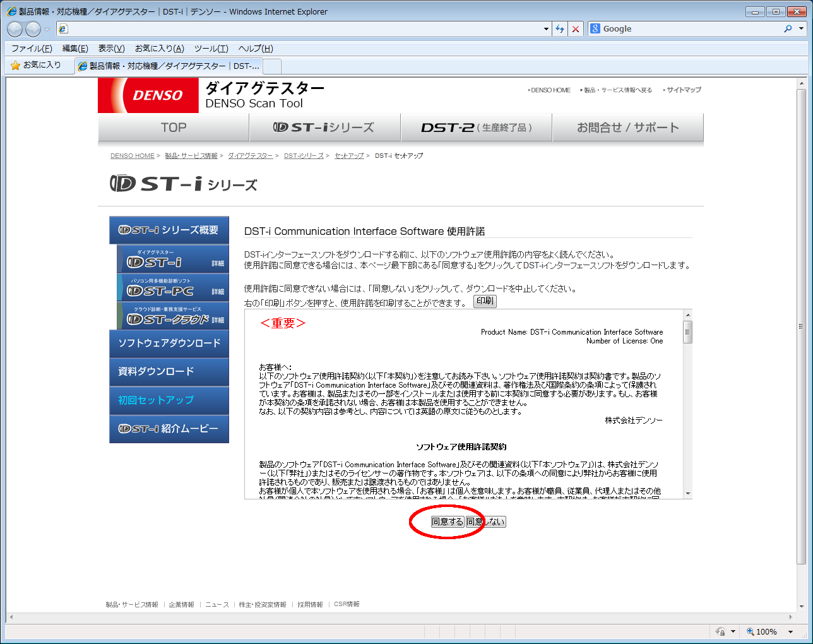Open the security zone dropdown arrow in status bar
This screenshot has height=644, width=813.
pyautogui.click(x=733, y=631)
